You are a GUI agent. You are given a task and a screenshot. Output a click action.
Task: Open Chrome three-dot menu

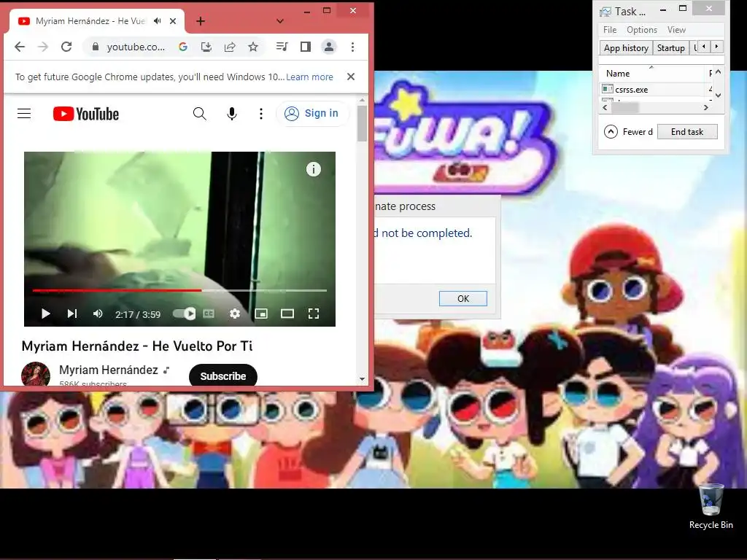click(x=352, y=47)
